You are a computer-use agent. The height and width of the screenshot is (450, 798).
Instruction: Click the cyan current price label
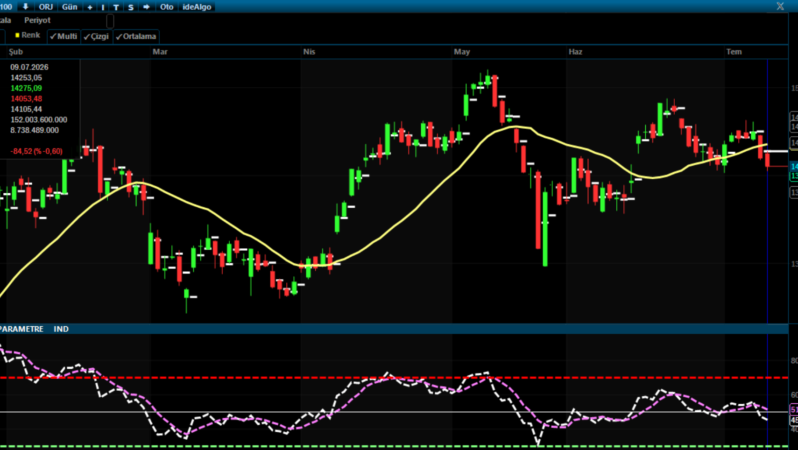click(x=793, y=166)
